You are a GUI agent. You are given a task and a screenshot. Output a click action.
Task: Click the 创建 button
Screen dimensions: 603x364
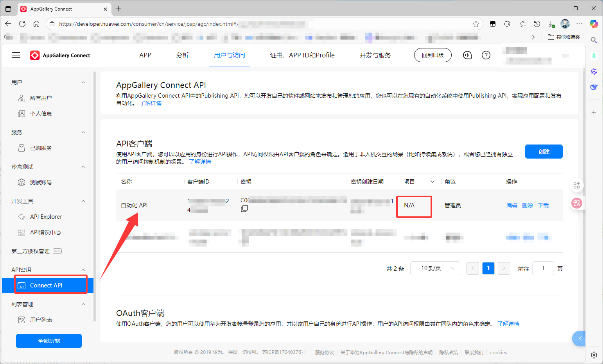pos(544,152)
